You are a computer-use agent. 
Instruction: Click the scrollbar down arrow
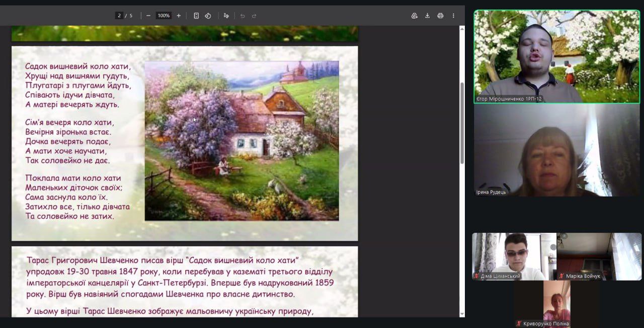point(462,314)
